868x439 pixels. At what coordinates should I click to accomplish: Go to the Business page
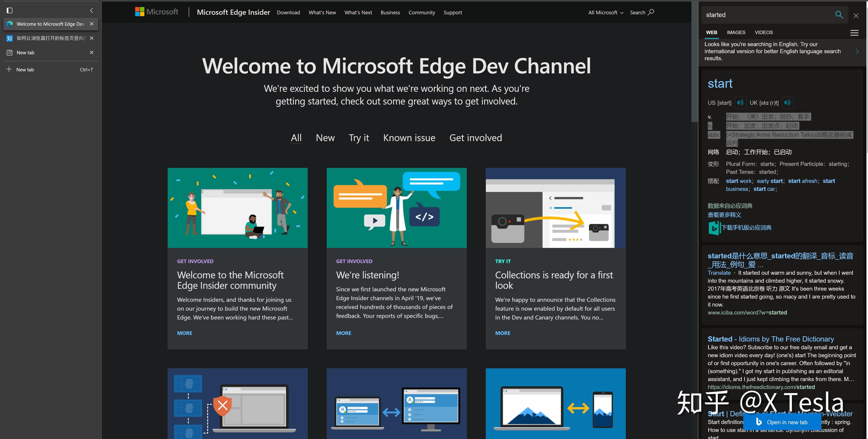click(x=390, y=12)
